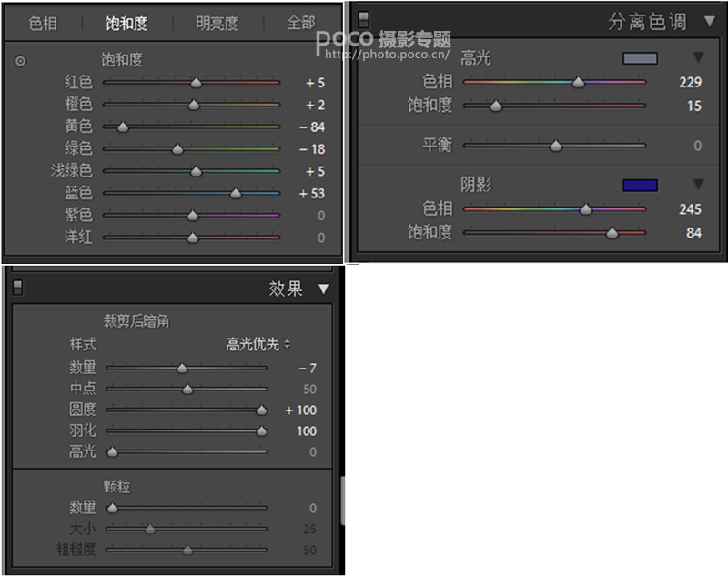Screen dimensions: 728x577
Task: Click the 高光 色相 slider handle
Action: [578, 83]
